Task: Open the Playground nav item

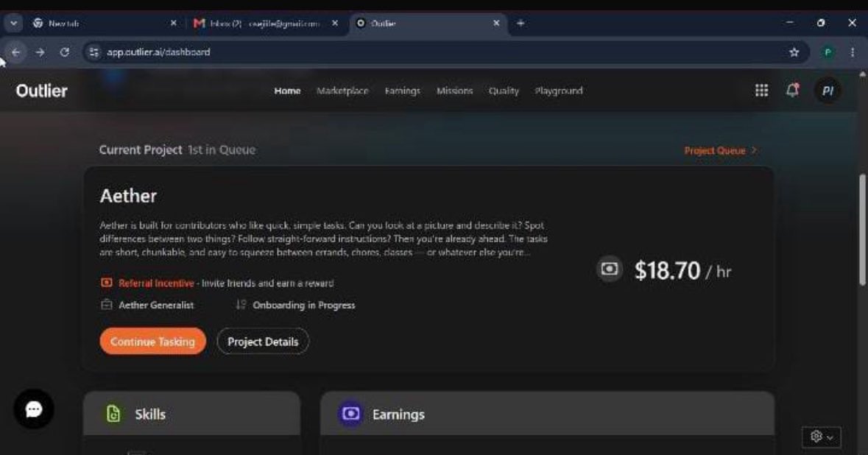Action: [559, 91]
